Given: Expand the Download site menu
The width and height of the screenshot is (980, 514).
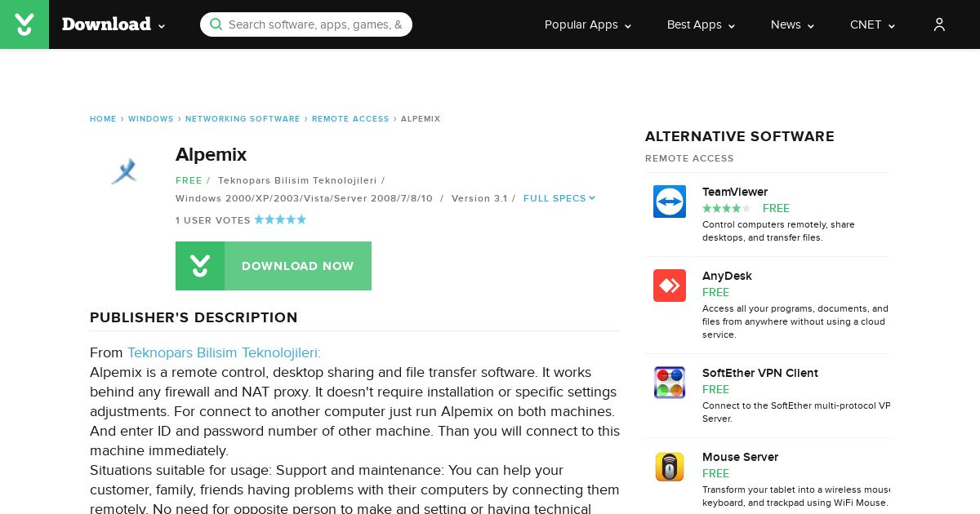Looking at the screenshot, I should 114,24.
